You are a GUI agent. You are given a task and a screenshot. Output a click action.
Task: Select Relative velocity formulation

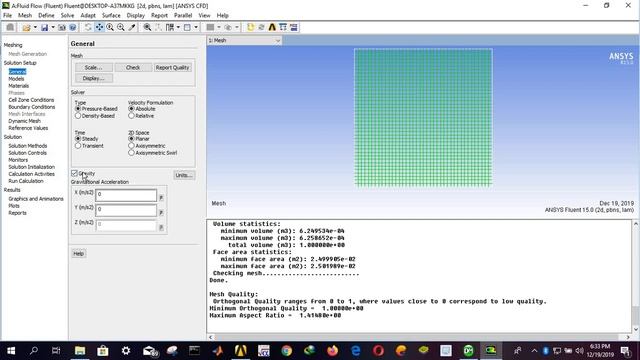(x=131, y=116)
